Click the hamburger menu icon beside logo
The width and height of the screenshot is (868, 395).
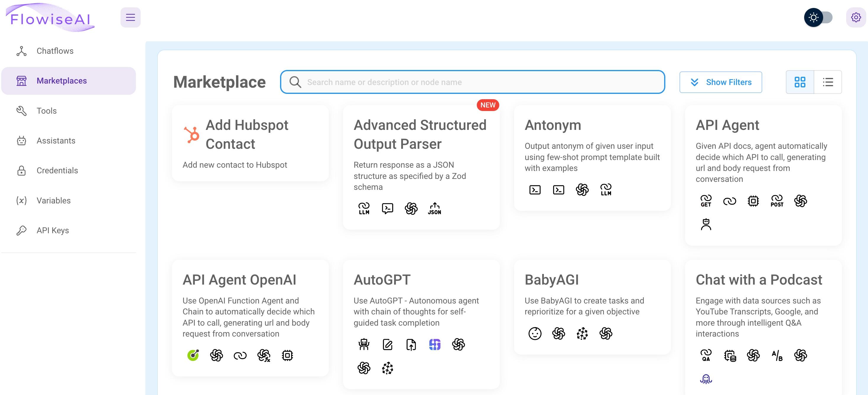click(x=130, y=17)
